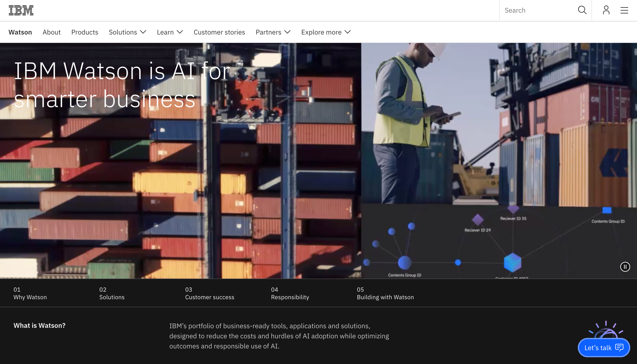Jump to 05 Building with Watson section

click(x=385, y=293)
